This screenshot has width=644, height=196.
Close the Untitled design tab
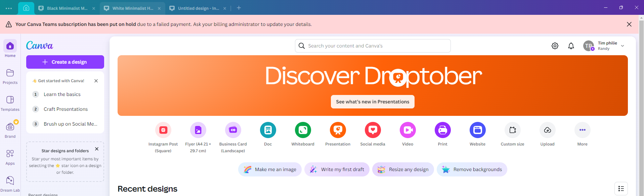[x=225, y=8]
